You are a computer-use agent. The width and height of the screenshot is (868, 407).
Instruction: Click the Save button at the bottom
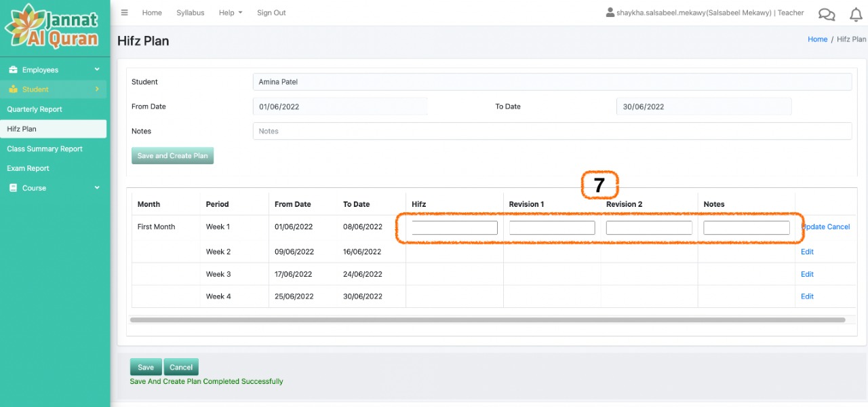[146, 367]
